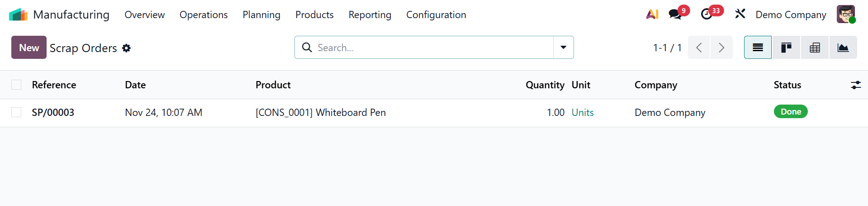Check the SP/00003 row checkbox
868x206 pixels.
pos(16,112)
